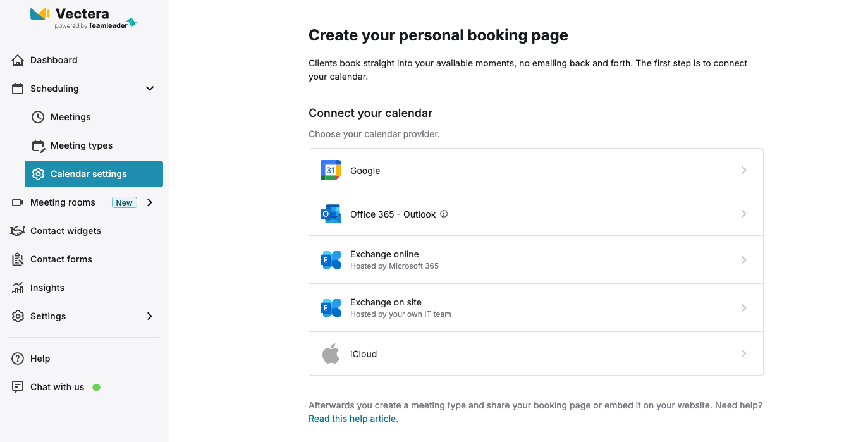Open iCloud row's right chevron
This screenshot has height=442, width=868.
pyautogui.click(x=744, y=353)
